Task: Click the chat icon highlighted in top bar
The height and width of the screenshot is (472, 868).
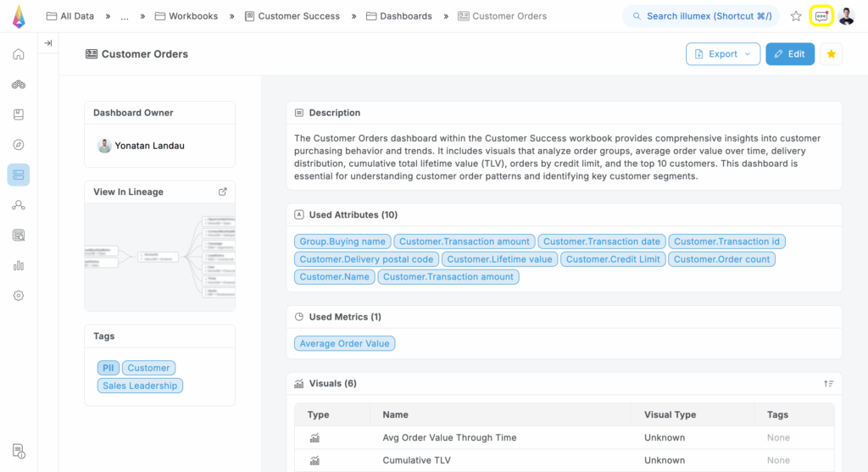Action: pos(821,16)
